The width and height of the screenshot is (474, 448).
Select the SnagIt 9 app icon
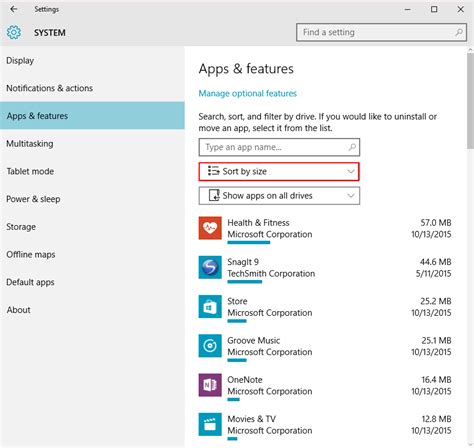(x=210, y=267)
